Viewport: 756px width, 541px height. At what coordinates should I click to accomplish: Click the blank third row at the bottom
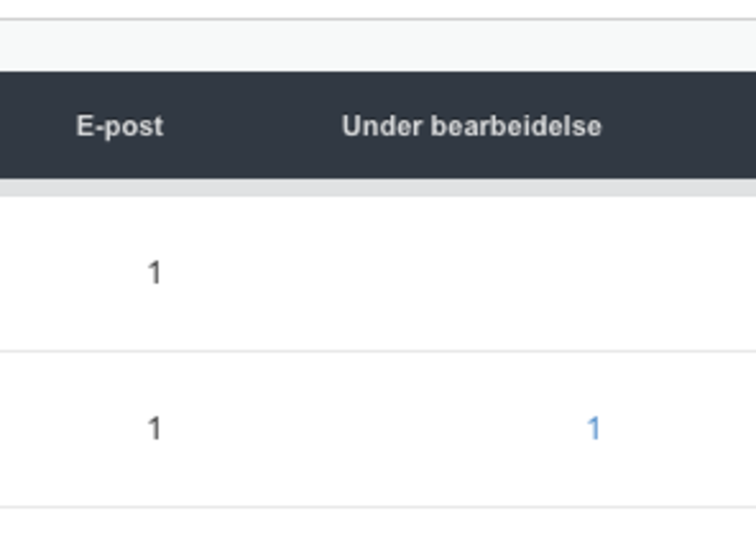[x=378, y=524]
